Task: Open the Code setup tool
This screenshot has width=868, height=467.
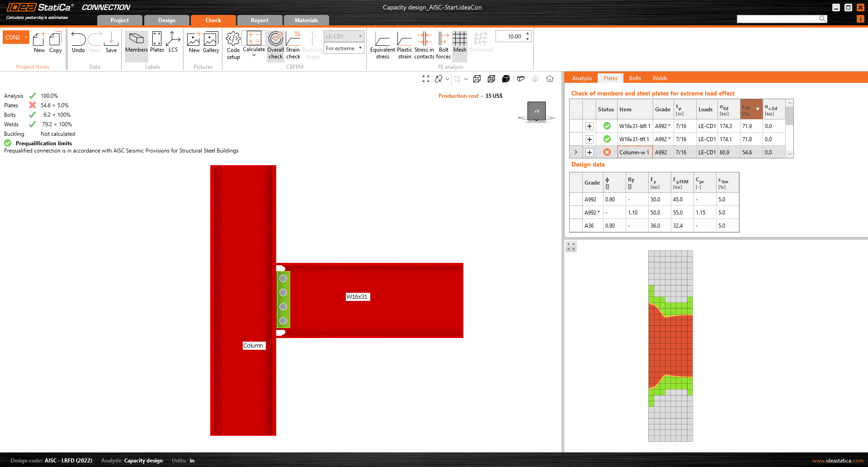Action: (233, 45)
